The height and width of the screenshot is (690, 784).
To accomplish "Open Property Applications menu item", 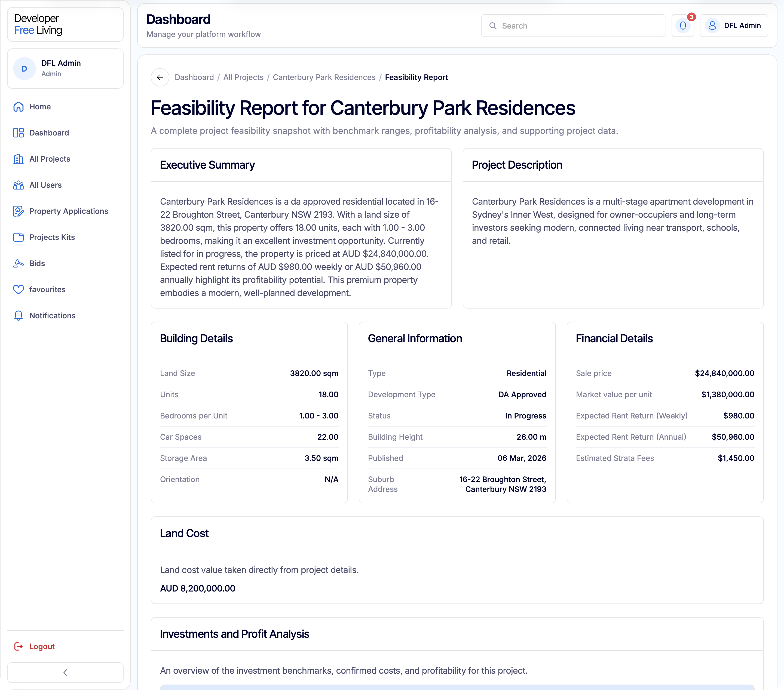I will pyautogui.click(x=65, y=211).
